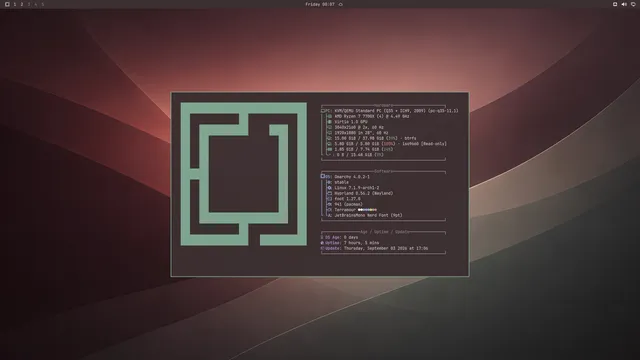Click the 'Age / Uptime / Update' section header
640x360 pixels.
384,232
